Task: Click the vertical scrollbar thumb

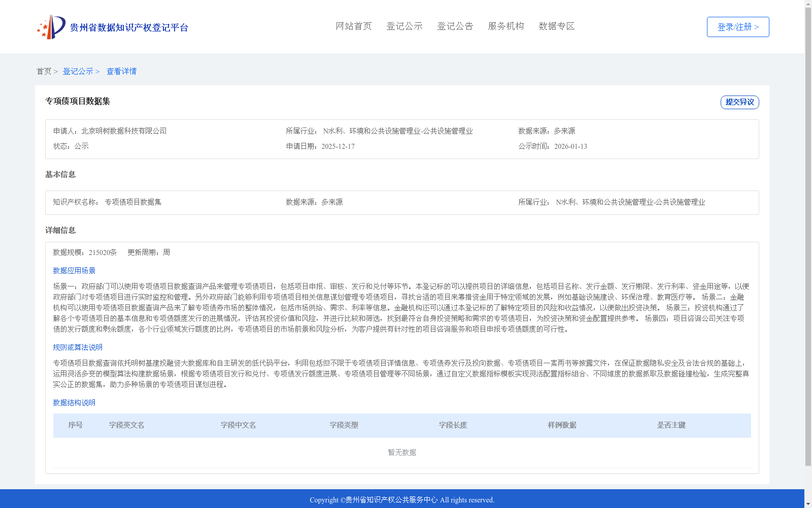Action: click(808, 237)
